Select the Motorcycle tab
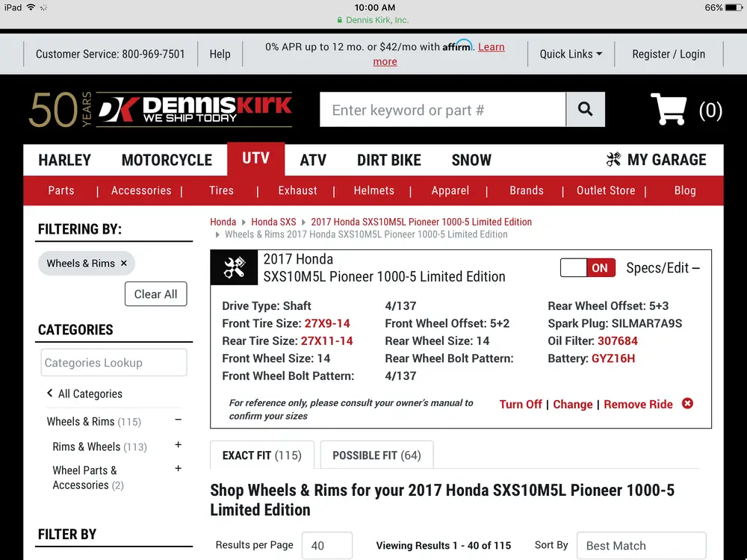 point(167,160)
